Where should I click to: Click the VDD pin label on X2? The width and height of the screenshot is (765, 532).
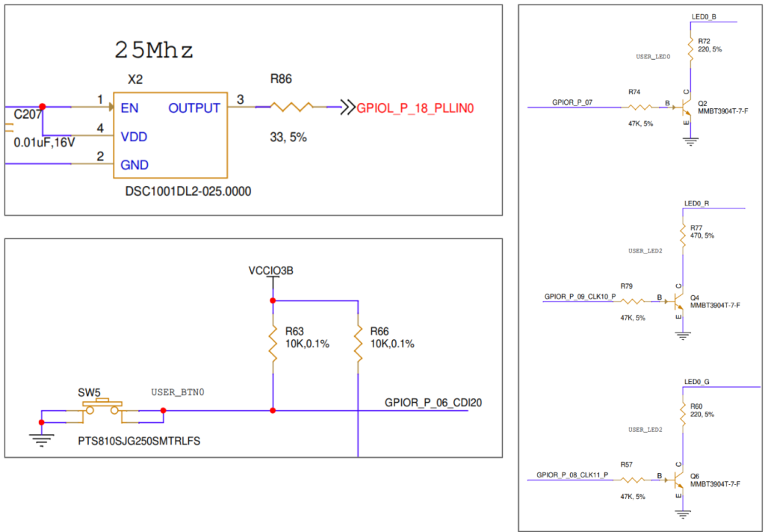point(134,137)
